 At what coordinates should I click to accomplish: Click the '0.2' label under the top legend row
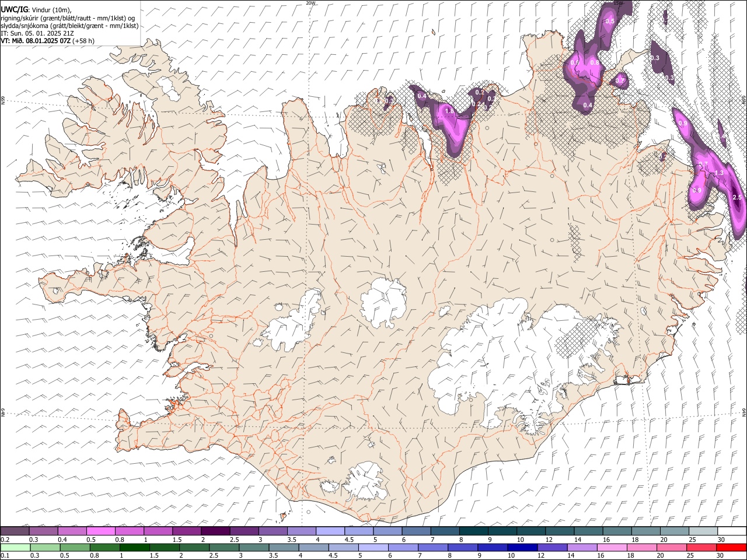(5, 539)
